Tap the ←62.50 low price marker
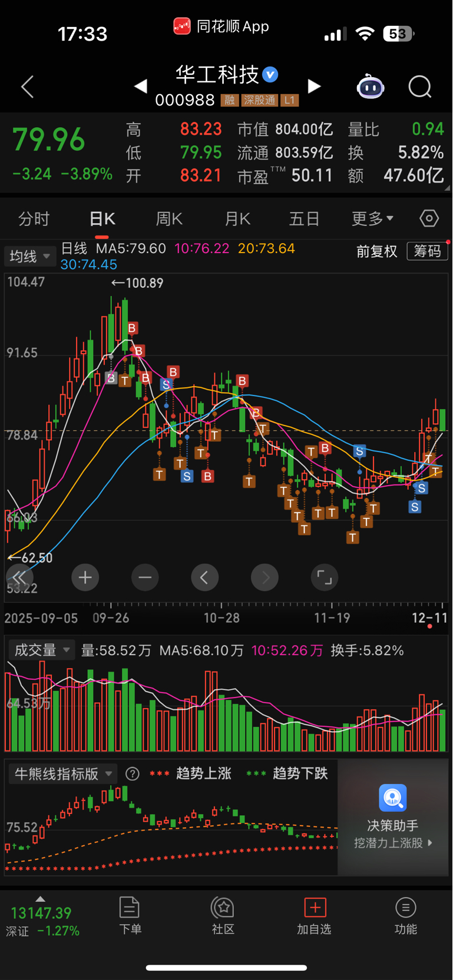Screen dimensions: 453x980 click(x=29, y=557)
